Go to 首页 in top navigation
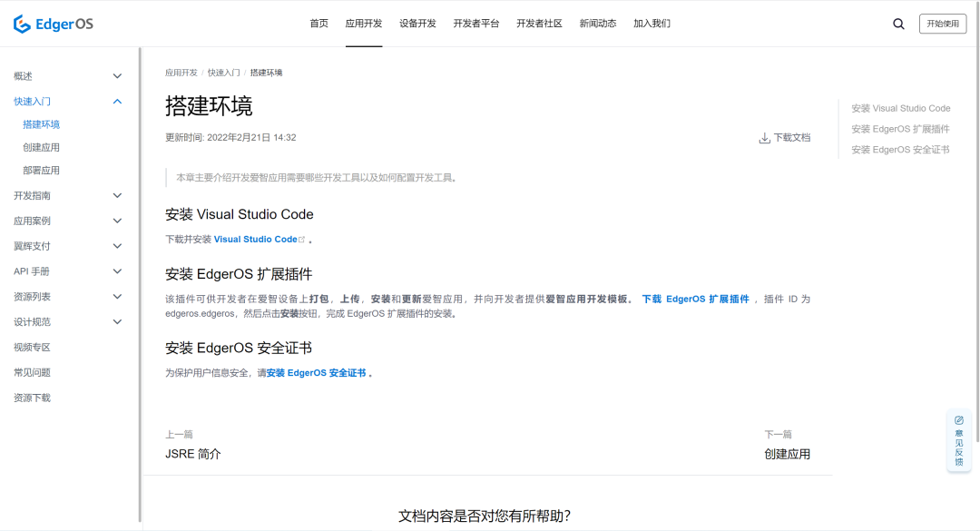Viewport: 980px width, 531px height. point(318,24)
